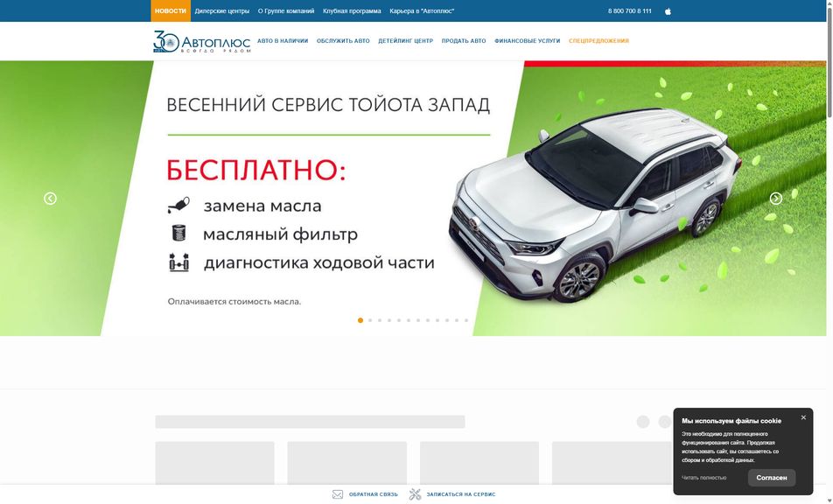Select the fourth carousel pagination dot
Image resolution: width=833 pixels, height=504 pixels.
[389, 320]
